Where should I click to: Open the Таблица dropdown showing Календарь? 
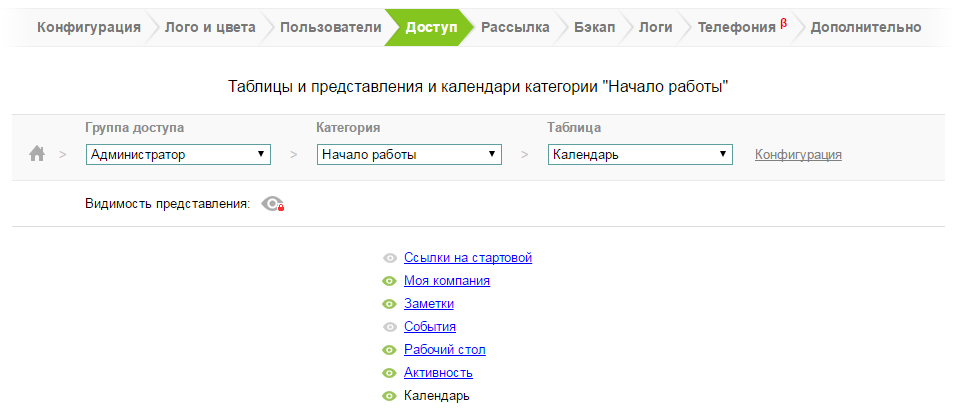point(640,154)
